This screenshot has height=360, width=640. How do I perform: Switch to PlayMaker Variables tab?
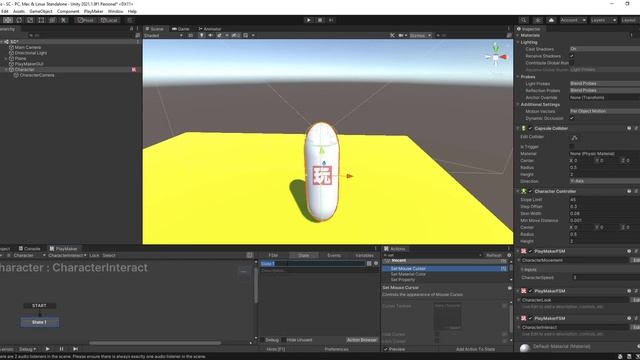pyautogui.click(x=364, y=256)
